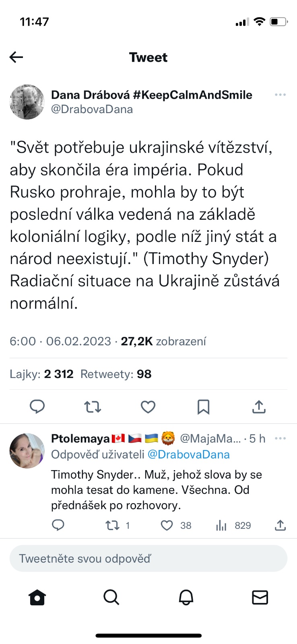Bookmark the main tweet
This screenshot has height=644, width=297.
(x=203, y=407)
